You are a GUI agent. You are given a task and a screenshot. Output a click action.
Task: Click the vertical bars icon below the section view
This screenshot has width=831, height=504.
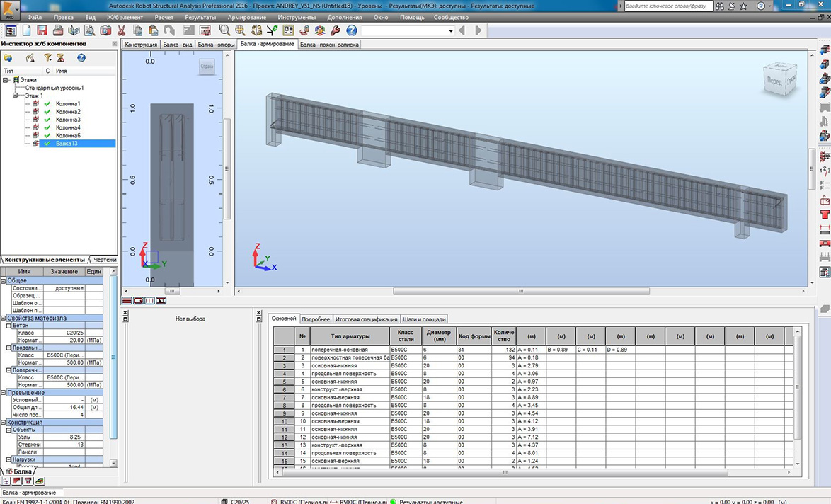[149, 301]
